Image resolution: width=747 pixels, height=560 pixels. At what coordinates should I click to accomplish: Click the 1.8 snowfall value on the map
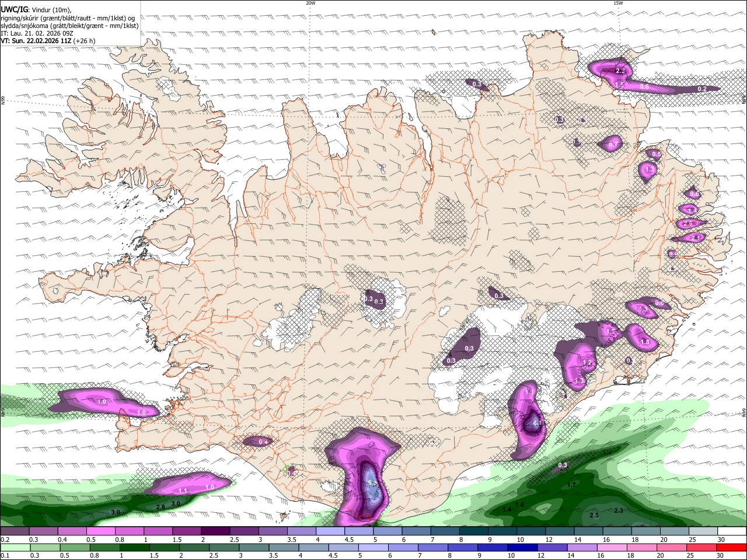pos(645,342)
